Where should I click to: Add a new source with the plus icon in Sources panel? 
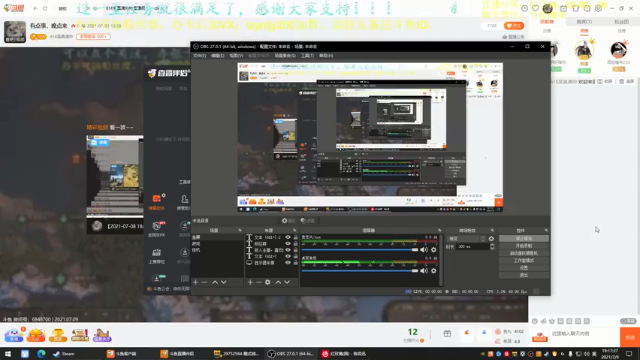250,282
